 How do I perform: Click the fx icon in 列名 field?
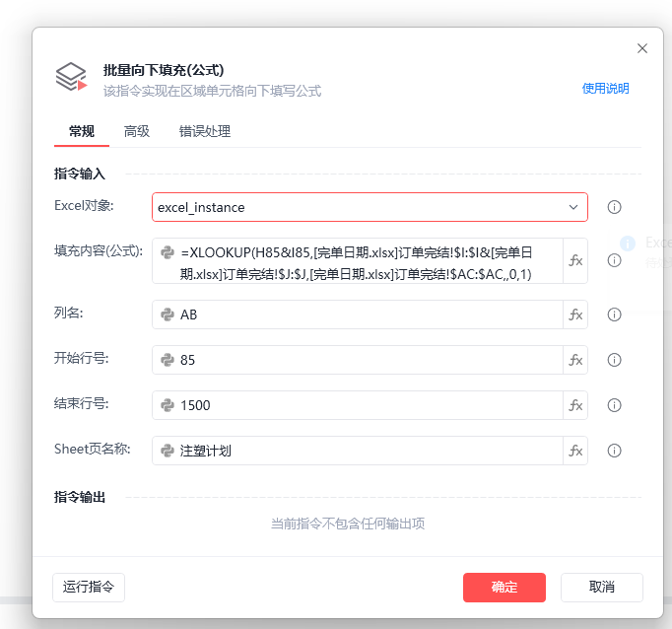[x=575, y=314]
